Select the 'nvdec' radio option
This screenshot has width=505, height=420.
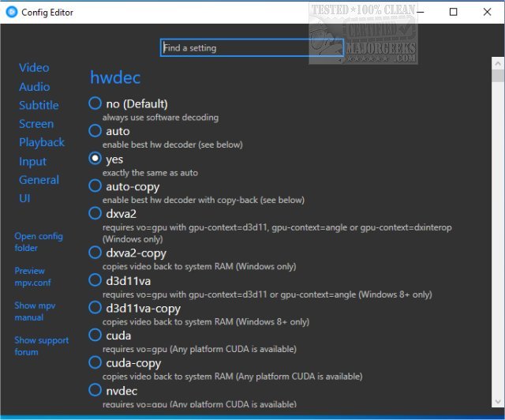click(95, 390)
